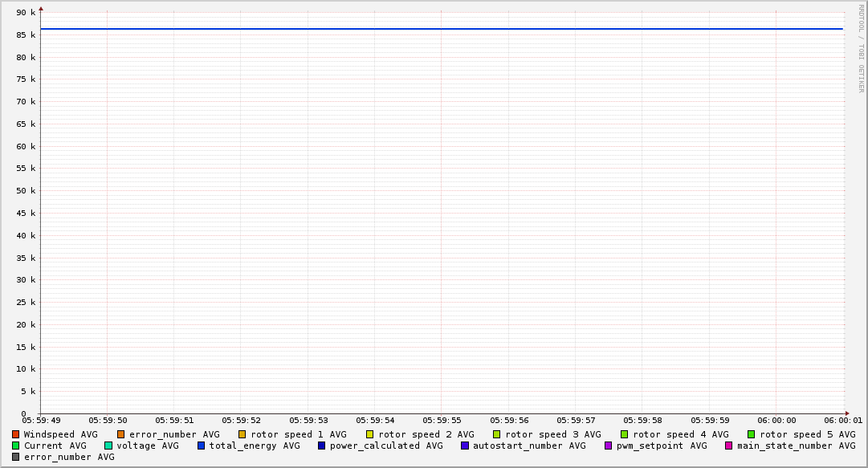Screen dimensions: 868x468
Task: Click the rotor speed 3 AVG legend swatch
Action: (x=497, y=434)
